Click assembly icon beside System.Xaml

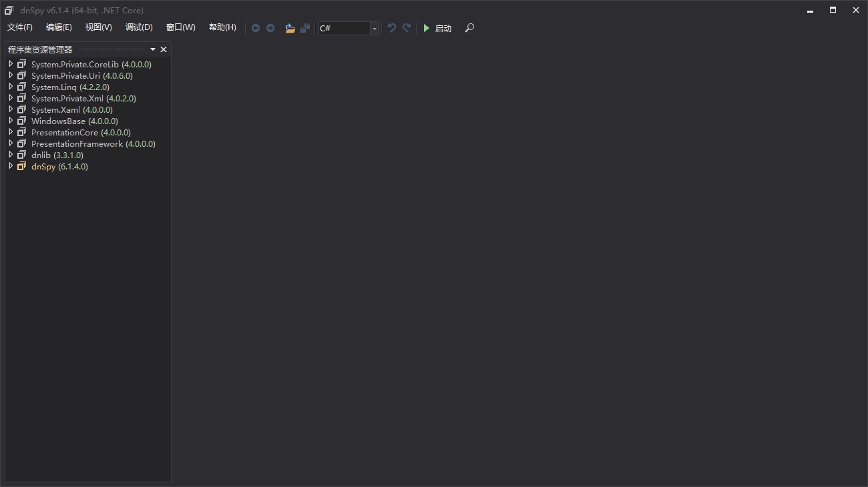point(22,109)
